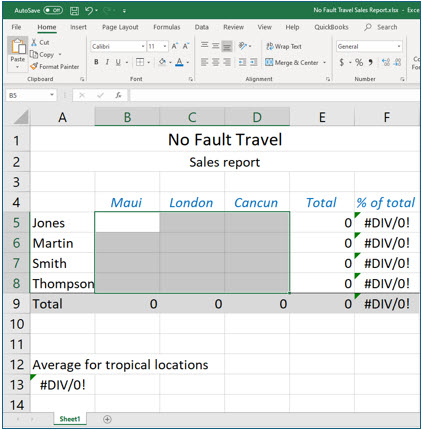Open the Calibri font name dropdown
The image size is (422, 430).
(143, 46)
